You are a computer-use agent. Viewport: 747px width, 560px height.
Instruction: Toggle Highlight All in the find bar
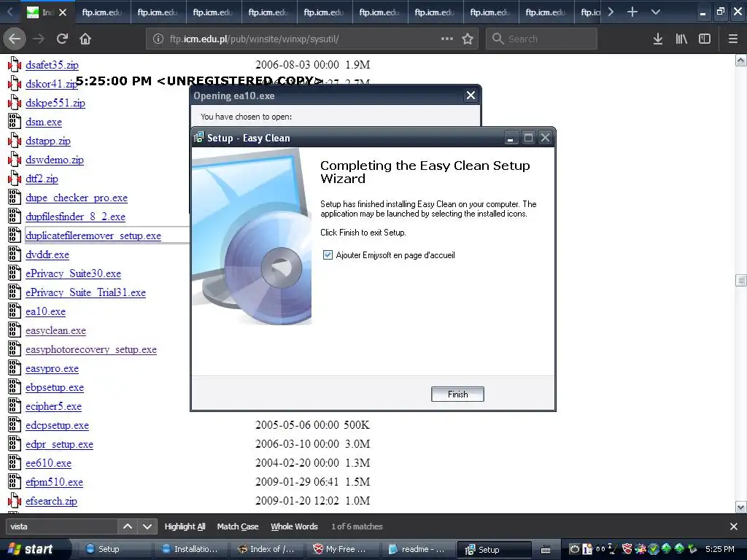pyautogui.click(x=185, y=526)
